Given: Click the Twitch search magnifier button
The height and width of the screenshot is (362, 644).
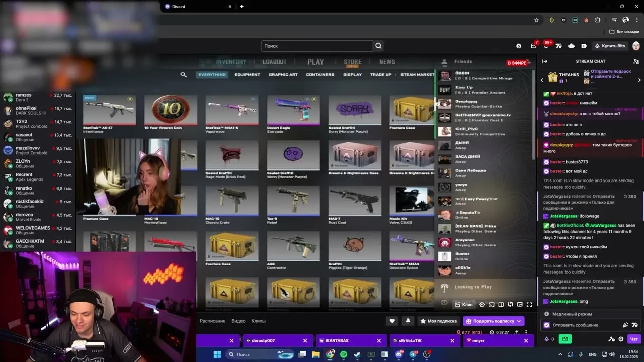Looking at the screenshot, I should pos(378,46).
